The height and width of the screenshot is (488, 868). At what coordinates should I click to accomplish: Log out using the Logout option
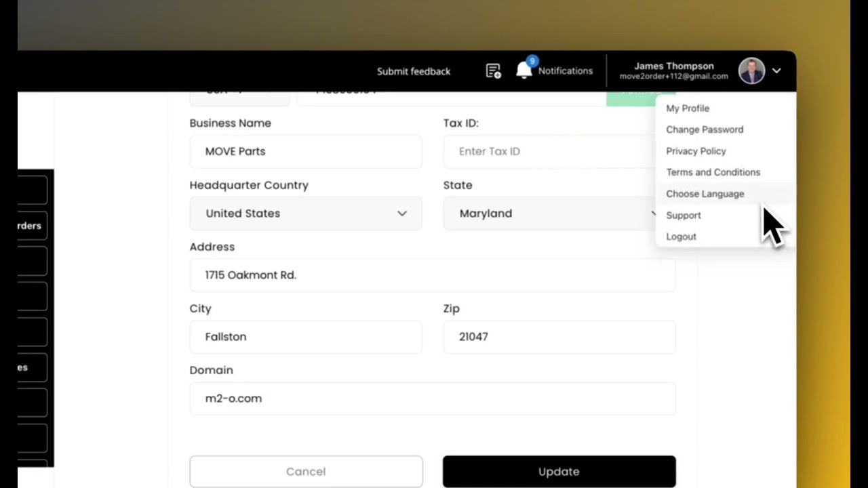pyautogui.click(x=681, y=237)
